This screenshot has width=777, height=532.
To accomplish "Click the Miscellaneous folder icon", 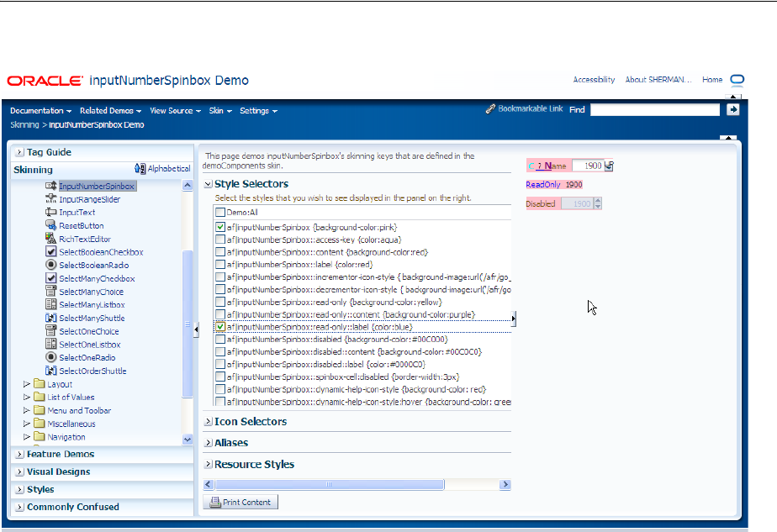I will point(40,424).
